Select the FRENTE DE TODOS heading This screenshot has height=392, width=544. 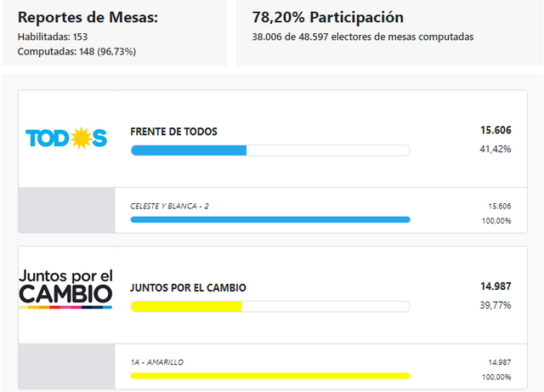click(173, 132)
